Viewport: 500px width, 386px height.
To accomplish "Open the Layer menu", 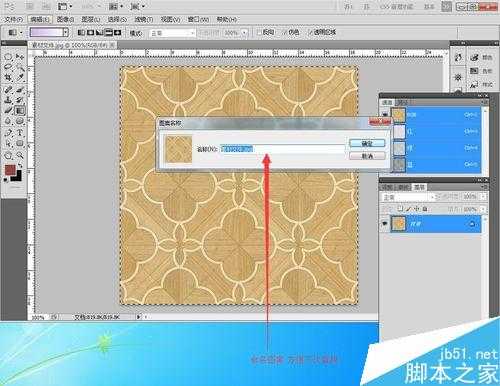I will (91, 20).
